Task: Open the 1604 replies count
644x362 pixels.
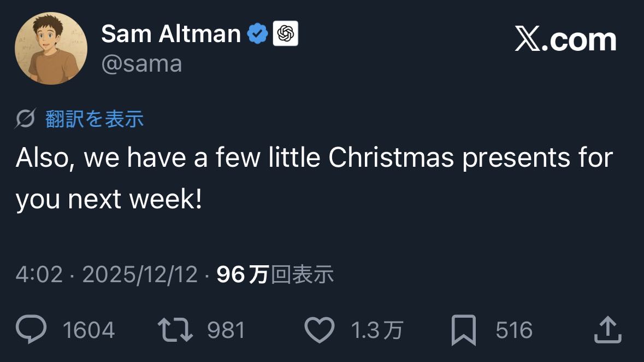Action: (88, 330)
